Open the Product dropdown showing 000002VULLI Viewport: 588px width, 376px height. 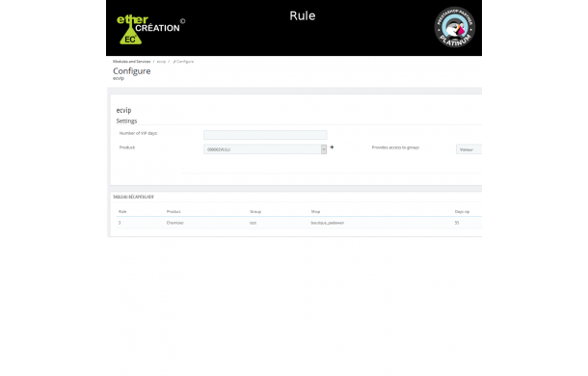point(265,149)
